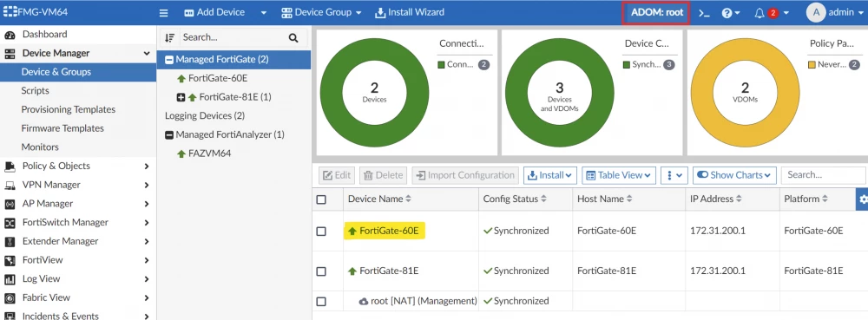The height and width of the screenshot is (320, 868).
Task: Check the root [NAT] row checkbox
Action: click(321, 301)
